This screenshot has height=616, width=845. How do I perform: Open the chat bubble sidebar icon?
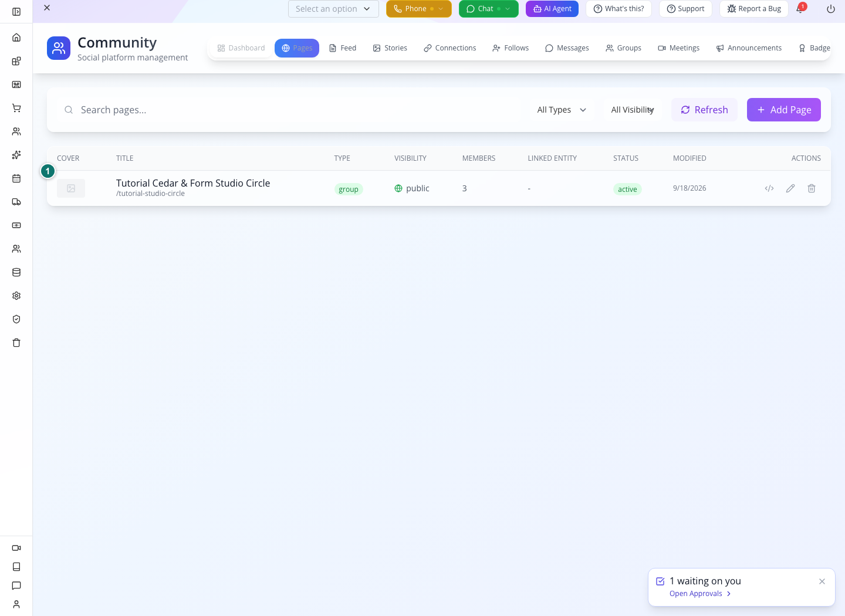tap(16, 585)
